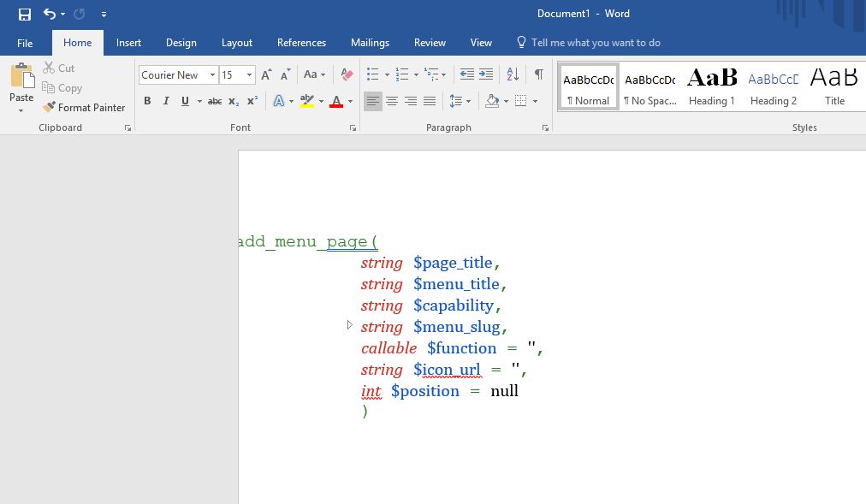866x504 pixels.
Task: Apply paragraph Shading fill
Action: click(x=491, y=101)
